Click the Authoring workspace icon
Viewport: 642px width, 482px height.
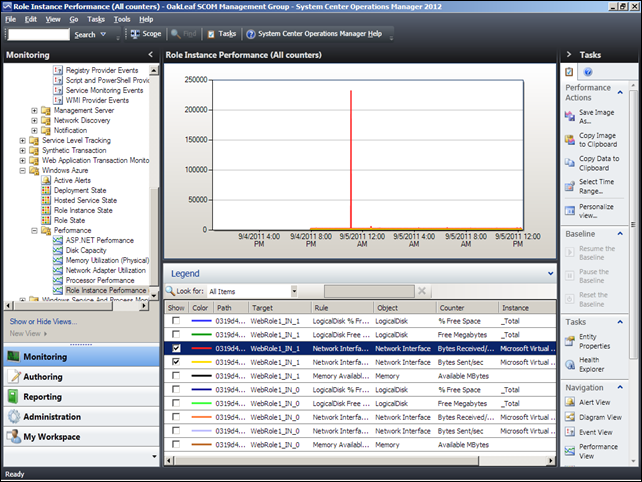coord(14,376)
